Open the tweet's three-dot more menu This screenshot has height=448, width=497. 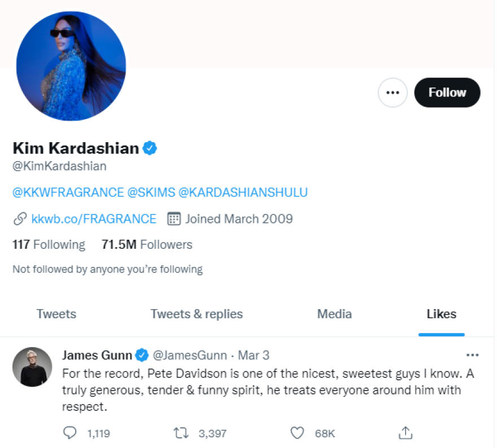472,355
